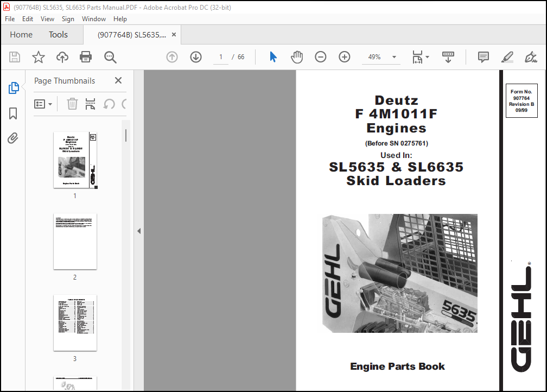The width and height of the screenshot is (547, 392).
Task: Add a comment with speech bubble icon
Action: pyautogui.click(x=483, y=57)
